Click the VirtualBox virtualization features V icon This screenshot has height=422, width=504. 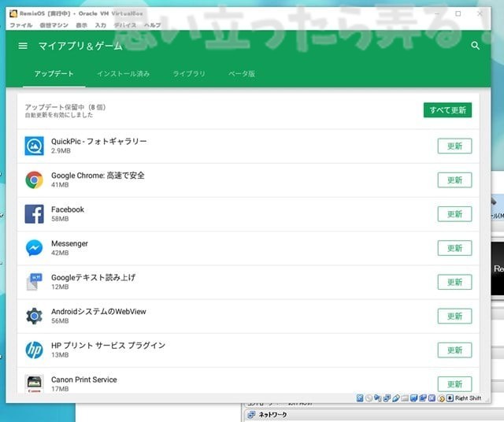click(432, 398)
